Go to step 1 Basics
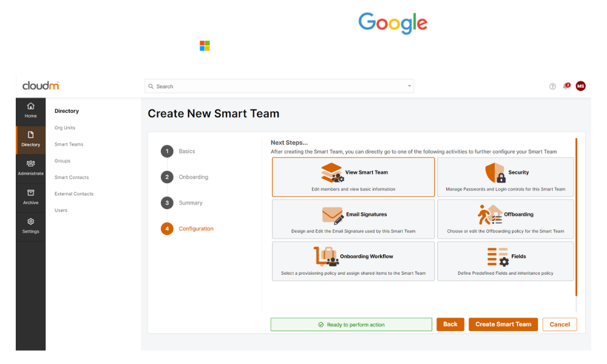Screen dimensions: 607x364 168,152
